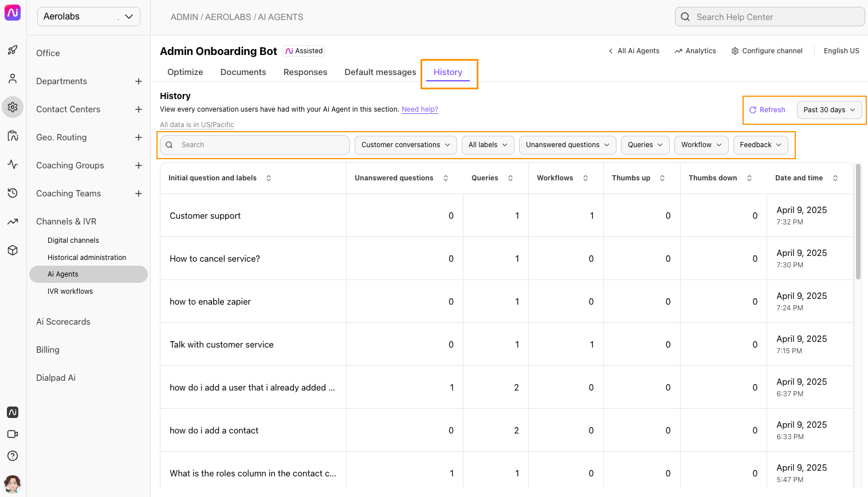Add a Coaching Group with plus icon
Viewport: 868px width, 497px height.
tap(139, 165)
